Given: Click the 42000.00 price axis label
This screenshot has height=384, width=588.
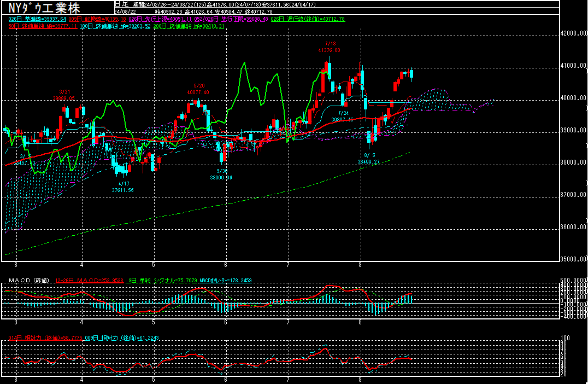Looking at the screenshot, I should point(573,33).
